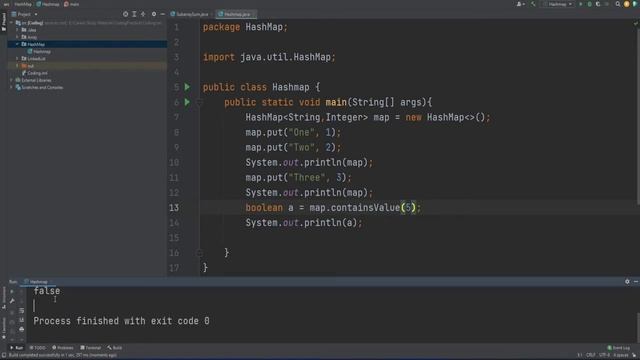
Task: Click the Expand All icon in Project panel
Action: point(134,14)
